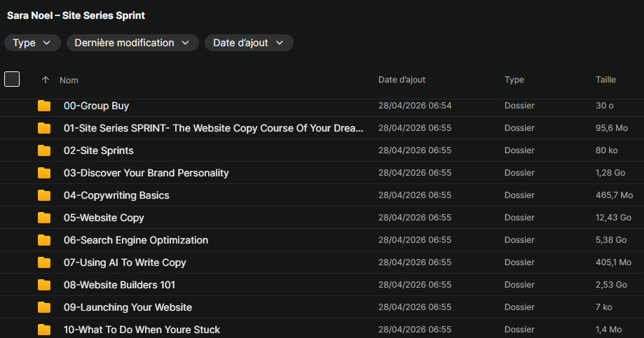Open folder 06-Search Engine Optimization
Image resolution: width=644 pixels, height=338 pixels.
tap(136, 240)
